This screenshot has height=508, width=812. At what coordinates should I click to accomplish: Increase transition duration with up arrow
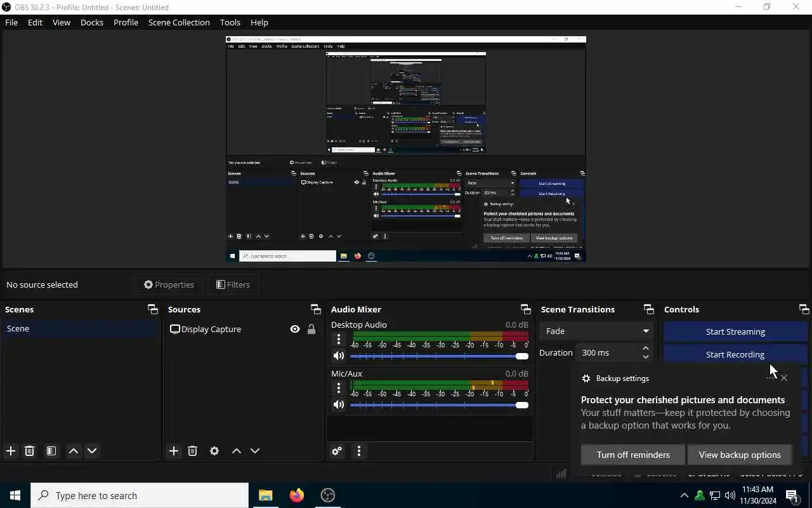(x=646, y=348)
